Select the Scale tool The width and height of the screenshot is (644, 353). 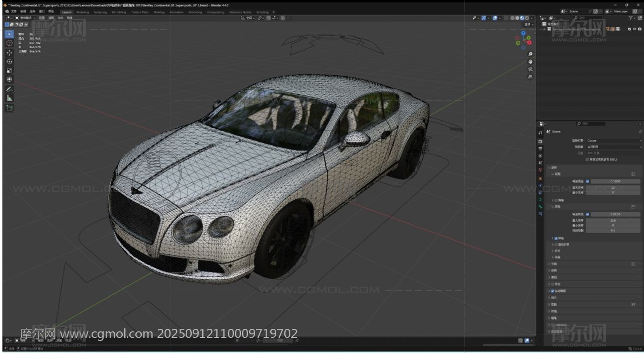(x=9, y=71)
